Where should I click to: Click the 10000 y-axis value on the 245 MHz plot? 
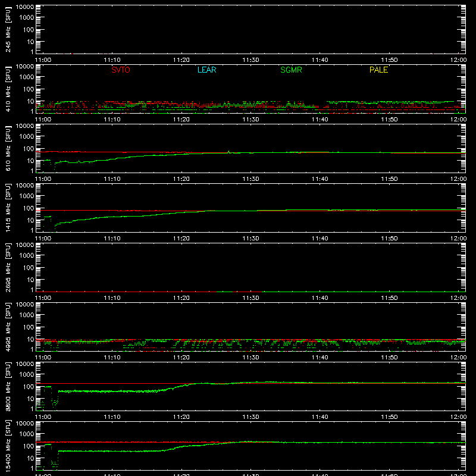point(25,7)
